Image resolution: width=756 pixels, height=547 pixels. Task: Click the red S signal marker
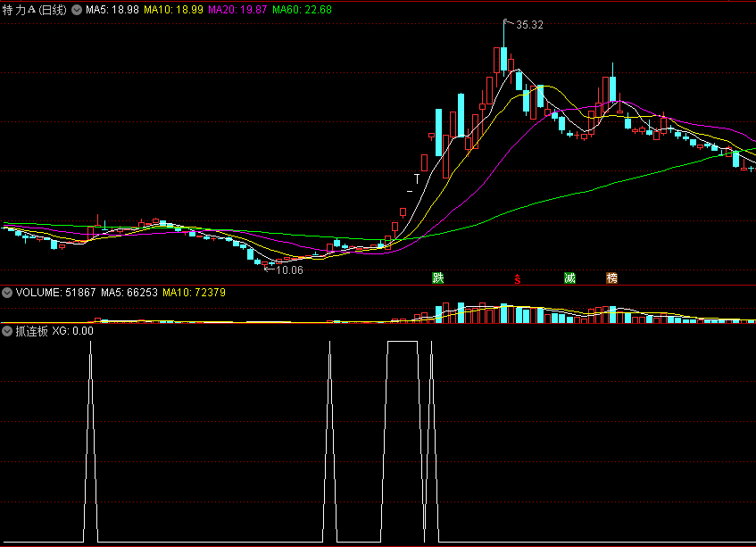(518, 279)
